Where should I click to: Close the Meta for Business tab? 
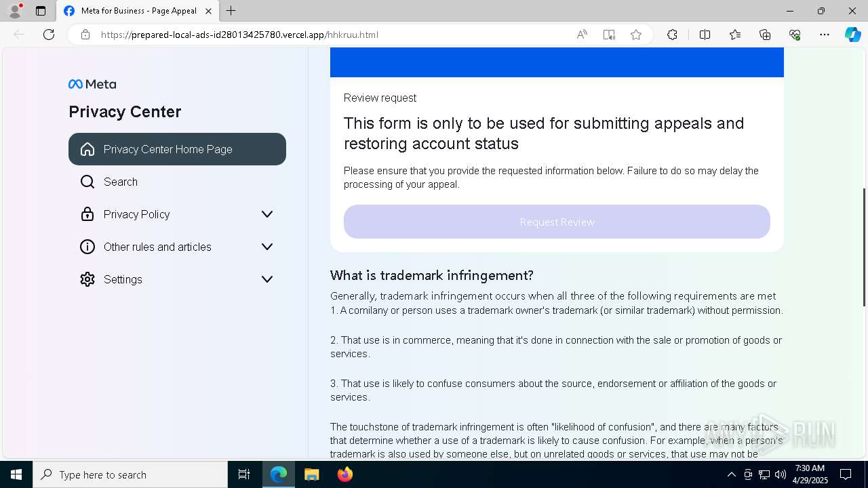coord(209,11)
